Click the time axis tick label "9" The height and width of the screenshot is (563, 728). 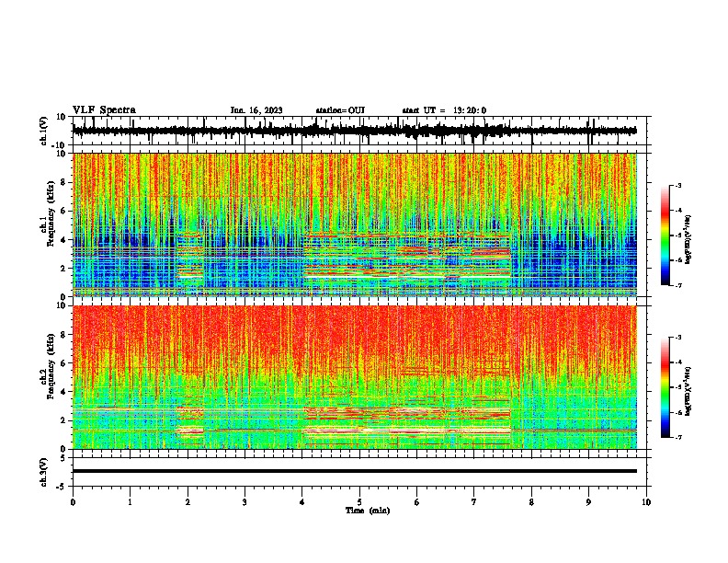[x=588, y=502]
